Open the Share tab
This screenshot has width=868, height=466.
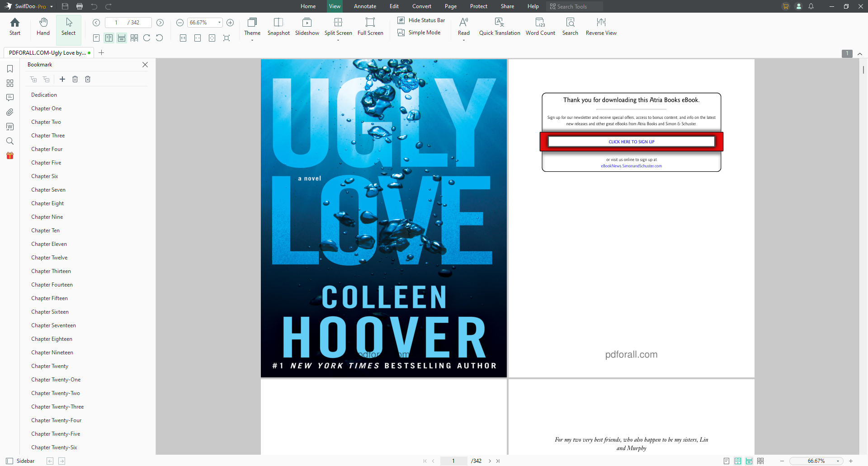507,6
